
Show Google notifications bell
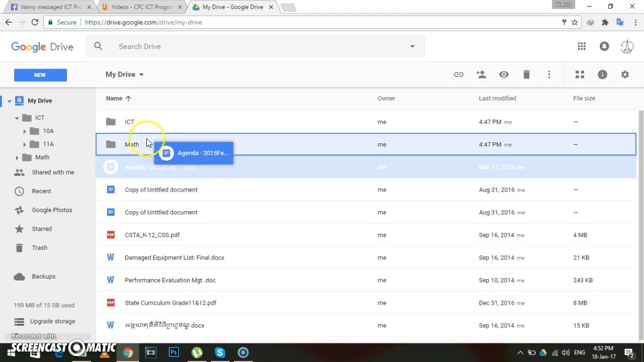click(x=604, y=46)
